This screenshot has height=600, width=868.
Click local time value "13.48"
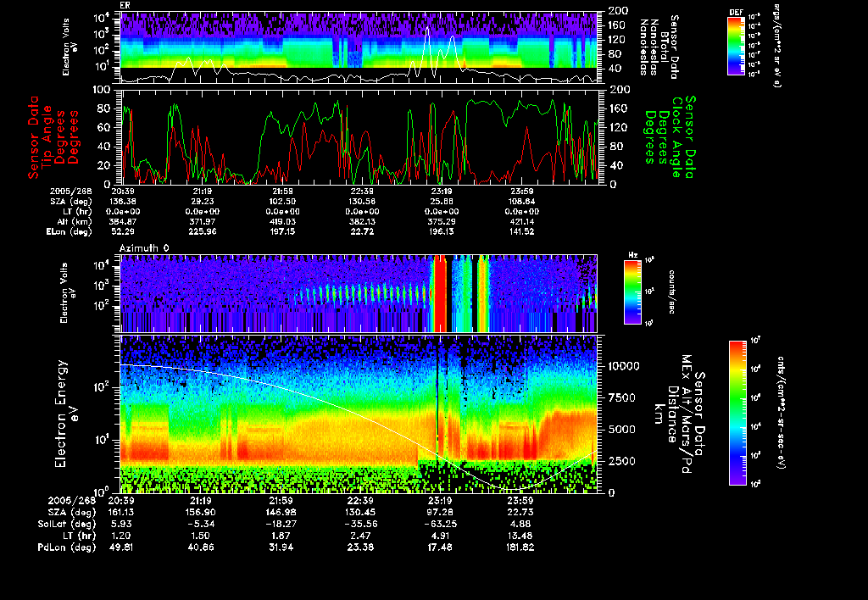click(x=520, y=536)
